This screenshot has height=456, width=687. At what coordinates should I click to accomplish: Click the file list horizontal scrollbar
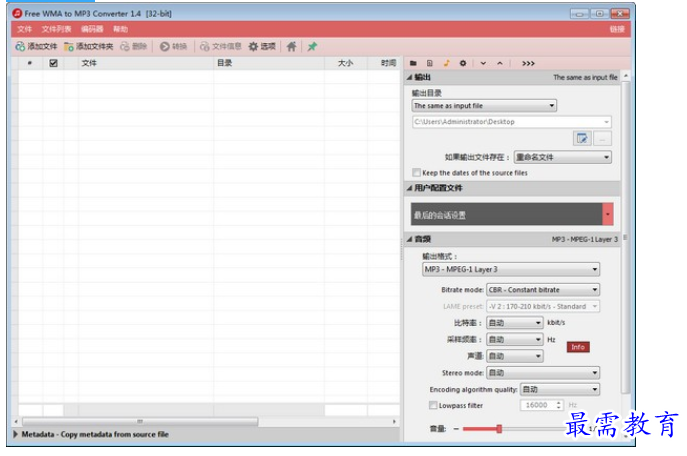click(140, 421)
